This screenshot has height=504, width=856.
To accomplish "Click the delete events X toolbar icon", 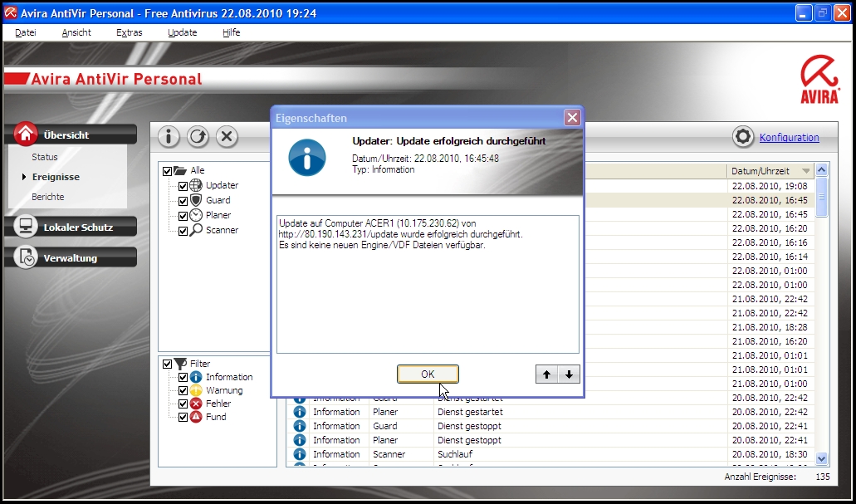I will point(227,137).
